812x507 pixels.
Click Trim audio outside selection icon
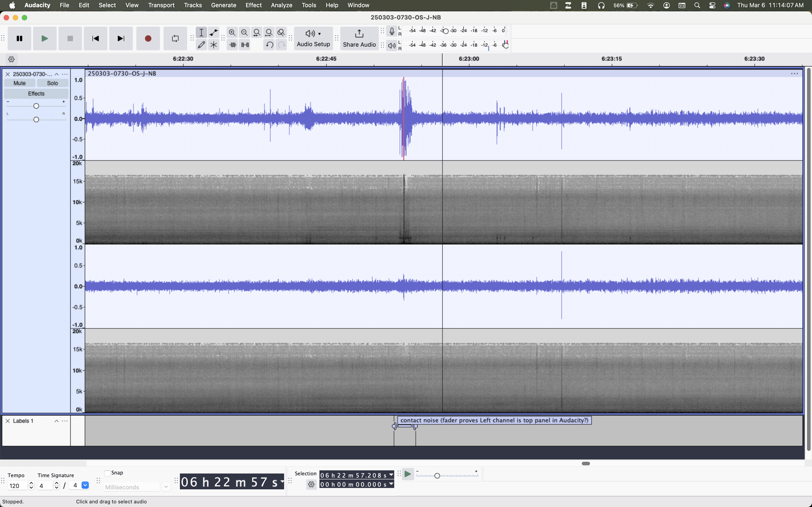[x=232, y=45]
